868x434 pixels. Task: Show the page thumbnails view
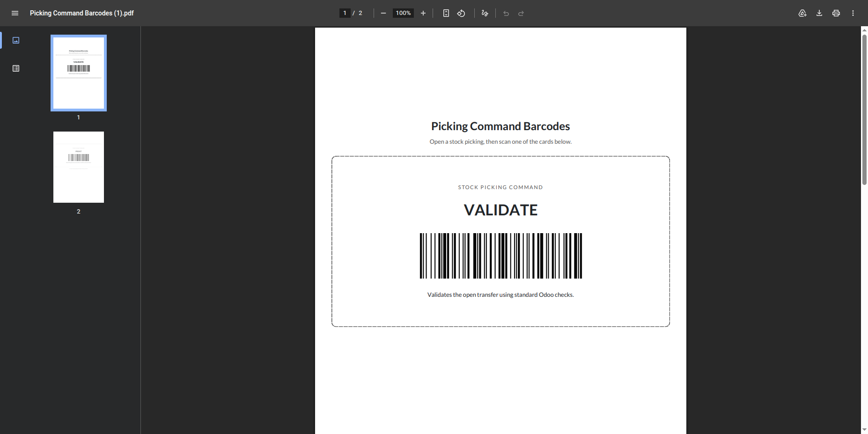16,40
